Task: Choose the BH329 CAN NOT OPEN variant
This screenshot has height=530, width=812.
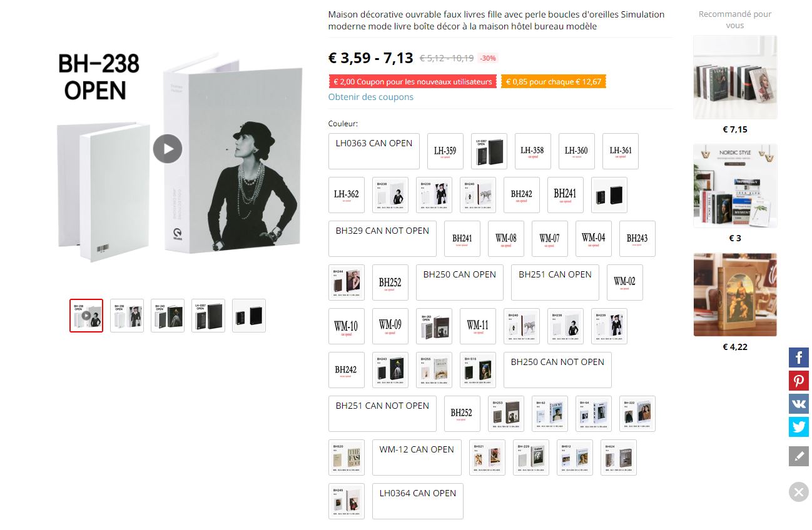Action: point(382,239)
